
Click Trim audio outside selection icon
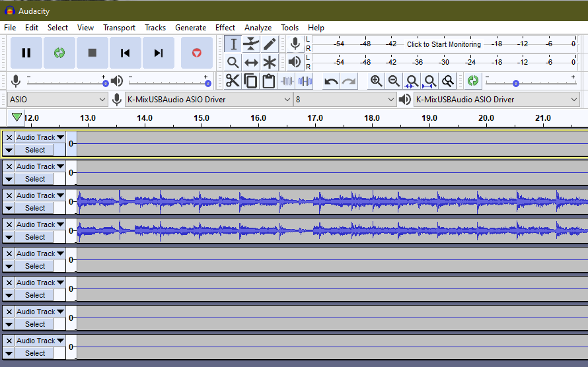(x=287, y=81)
